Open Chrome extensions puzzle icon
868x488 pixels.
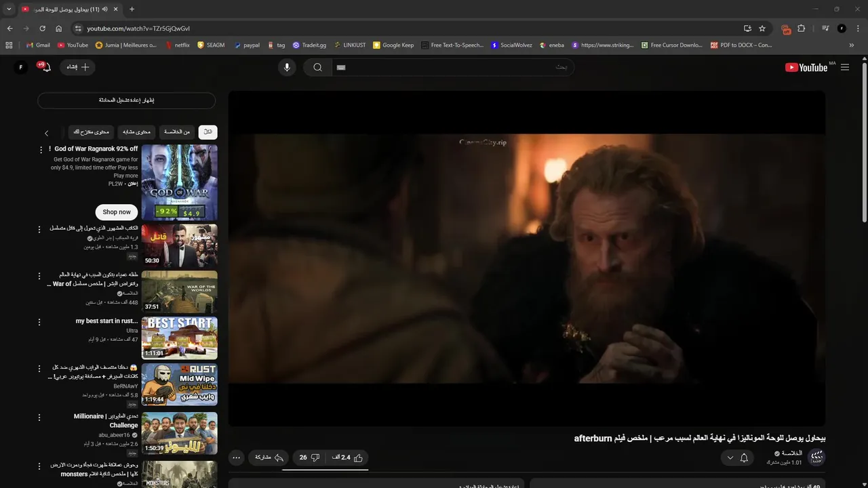click(x=802, y=28)
